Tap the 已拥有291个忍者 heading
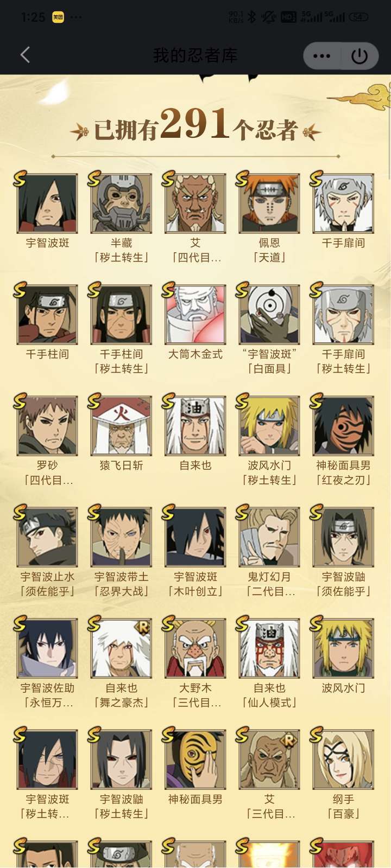Viewport: 391px width, 868px height. 195,125
